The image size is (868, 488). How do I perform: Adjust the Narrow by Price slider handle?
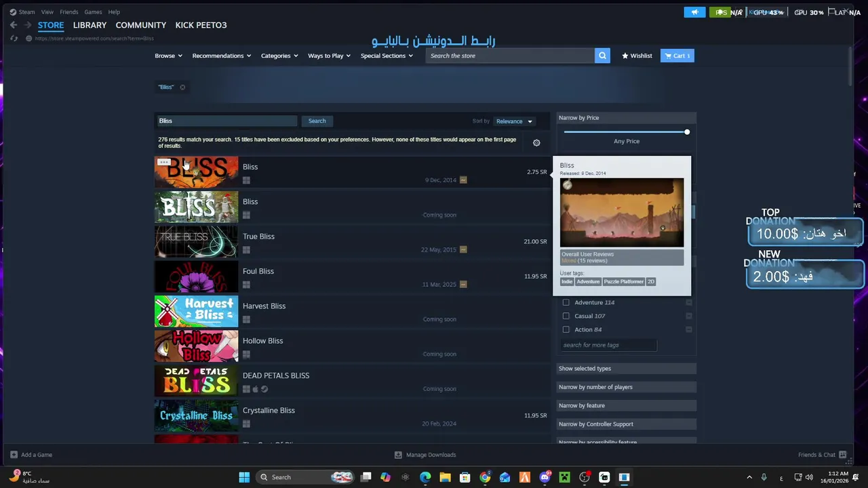click(687, 132)
